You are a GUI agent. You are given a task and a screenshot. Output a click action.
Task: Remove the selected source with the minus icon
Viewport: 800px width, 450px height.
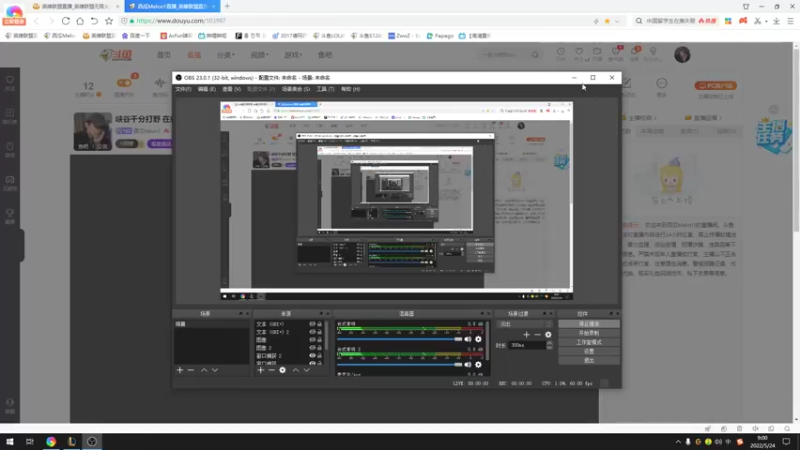pyautogui.click(x=271, y=370)
